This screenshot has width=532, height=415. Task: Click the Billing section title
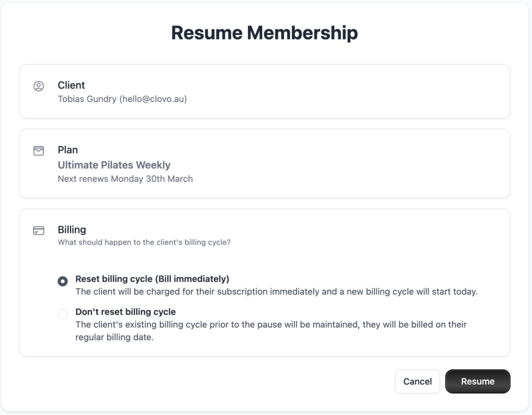[72, 229]
